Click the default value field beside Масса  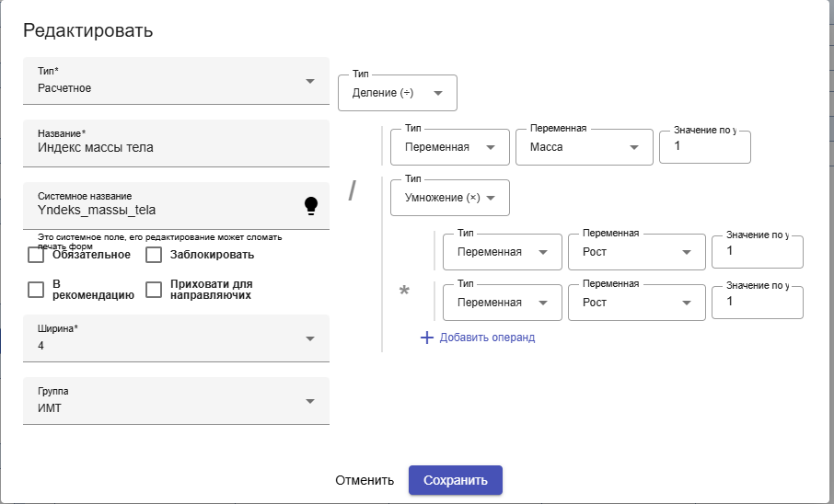tap(705, 147)
